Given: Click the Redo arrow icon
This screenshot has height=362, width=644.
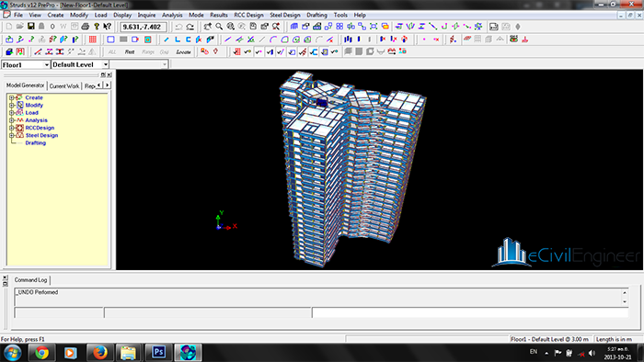Looking at the screenshot, I should tap(190, 27).
